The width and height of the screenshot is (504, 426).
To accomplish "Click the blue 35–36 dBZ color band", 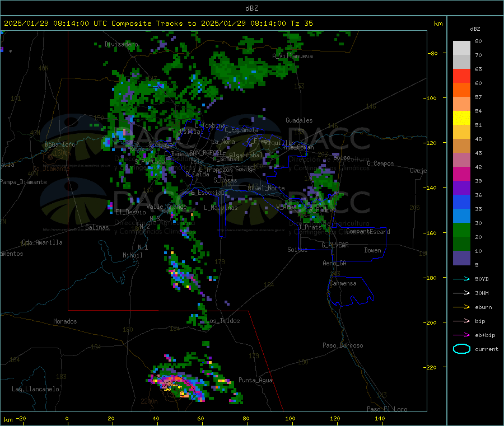I will [461, 202].
